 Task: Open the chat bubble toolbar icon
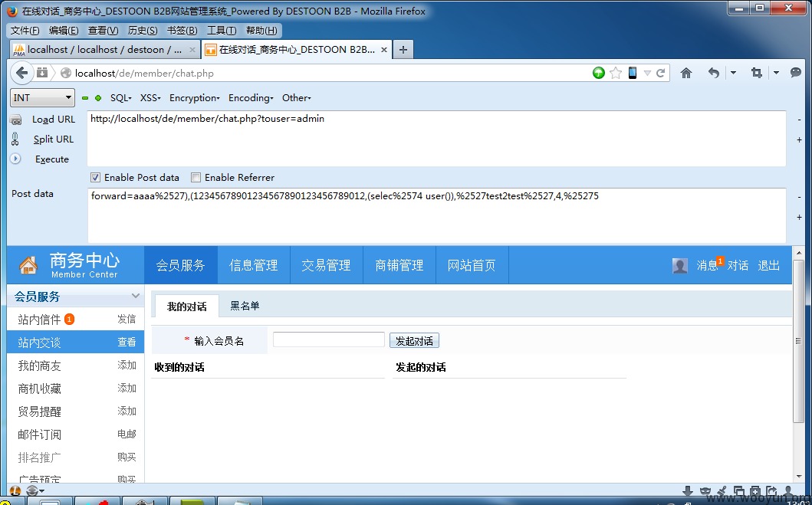click(796, 73)
